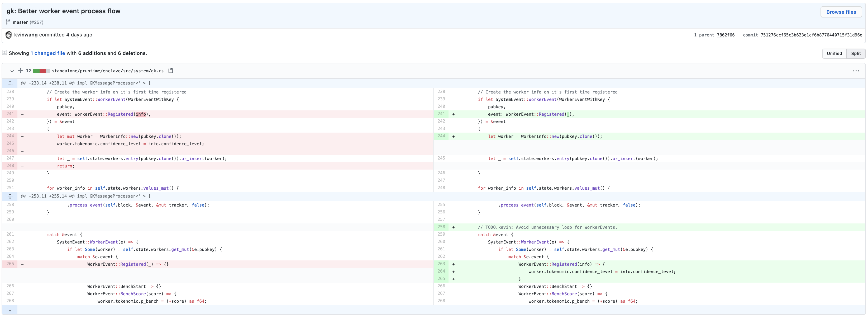Expand hidden lines between diff hunks
This screenshot has width=868, height=318.
[x=10, y=196]
